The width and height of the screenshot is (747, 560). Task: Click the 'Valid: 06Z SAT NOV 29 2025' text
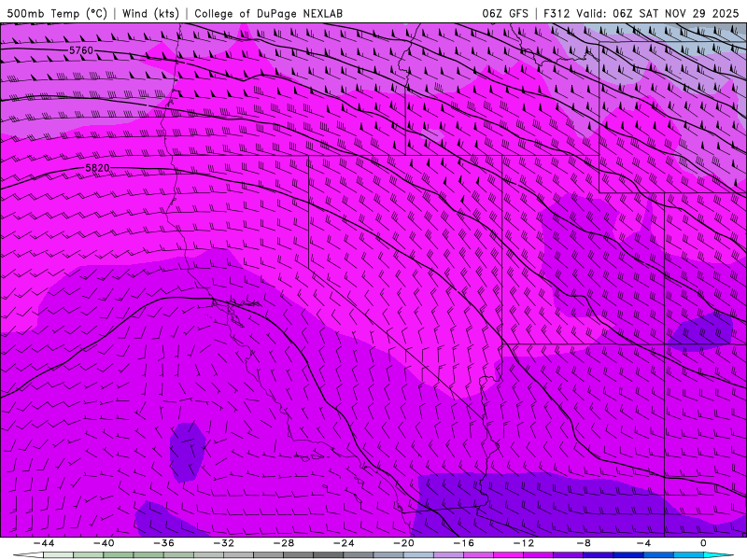click(657, 13)
